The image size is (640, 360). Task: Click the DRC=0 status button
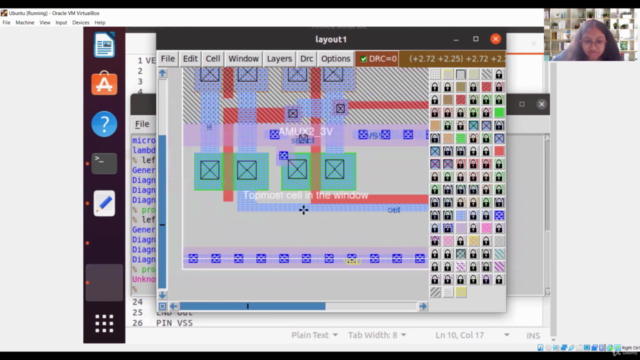pyautogui.click(x=378, y=59)
